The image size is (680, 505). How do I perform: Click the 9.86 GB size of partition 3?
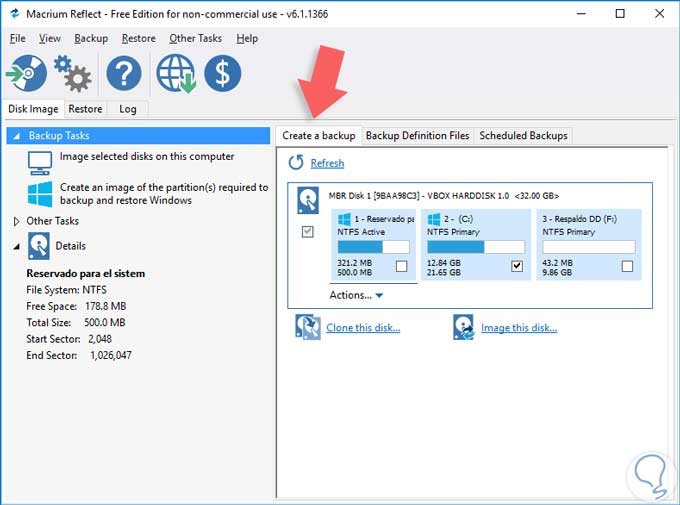pyautogui.click(x=557, y=272)
